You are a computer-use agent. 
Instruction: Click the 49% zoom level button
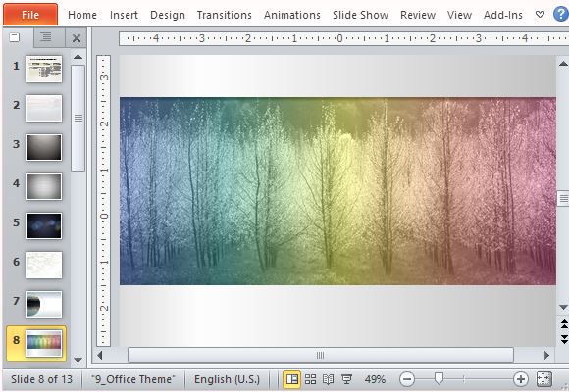tap(375, 379)
